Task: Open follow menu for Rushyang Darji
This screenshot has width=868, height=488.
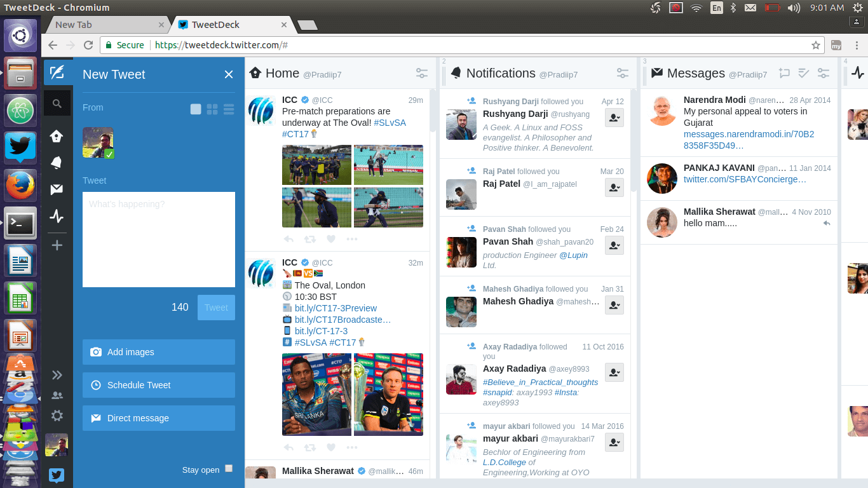Action: coord(614,118)
